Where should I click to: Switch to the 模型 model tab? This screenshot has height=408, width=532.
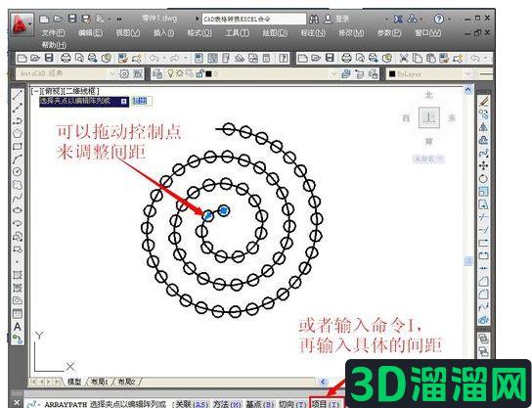(74, 382)
